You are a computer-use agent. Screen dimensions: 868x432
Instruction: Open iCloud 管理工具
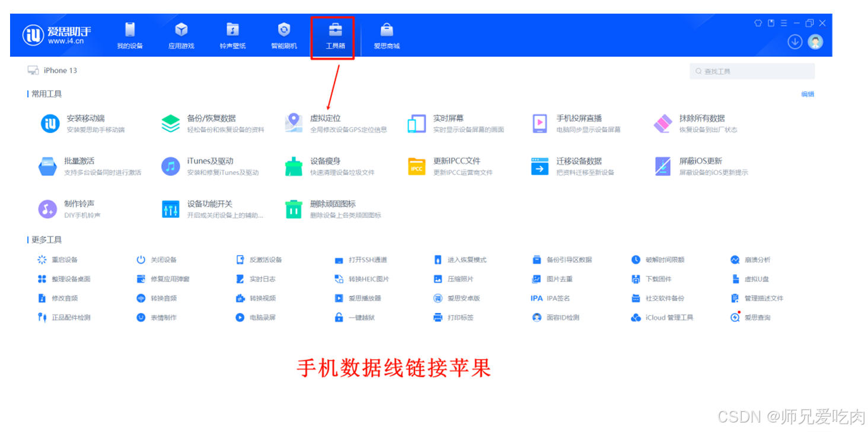[662, 318]
